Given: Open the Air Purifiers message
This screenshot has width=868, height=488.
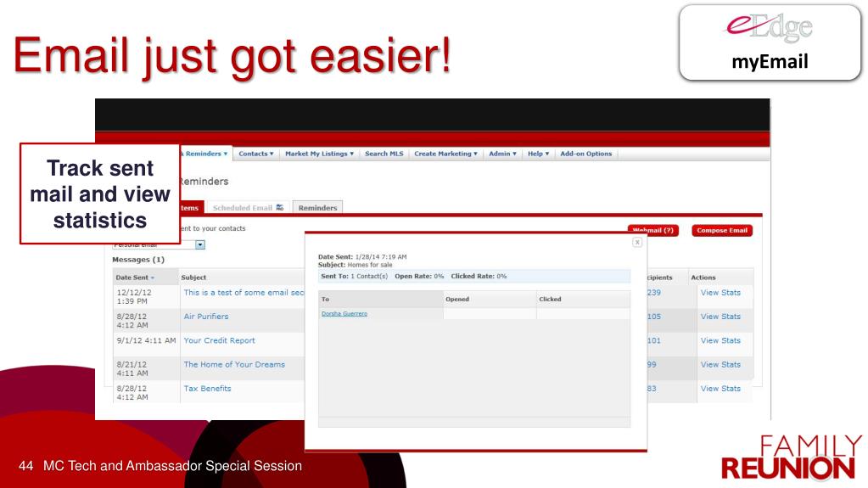Looking at the screenshot, I should click(x=206, y=317).
